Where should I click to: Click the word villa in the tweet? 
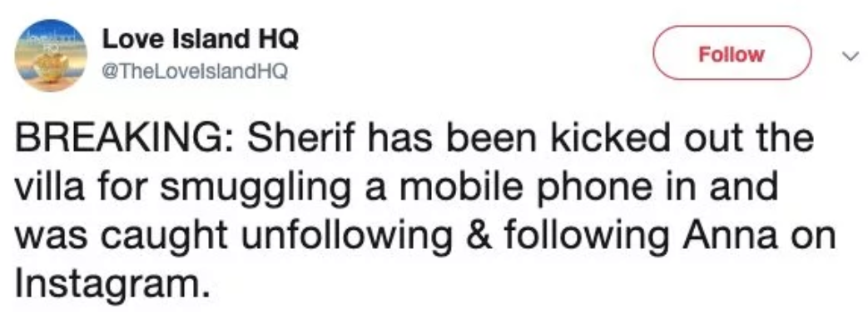point(50,187)
